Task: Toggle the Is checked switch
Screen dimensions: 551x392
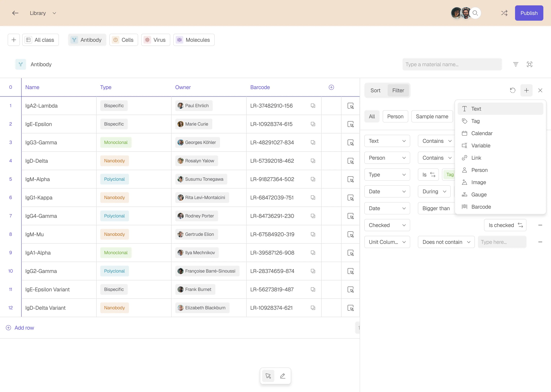Action: [505, 225]
